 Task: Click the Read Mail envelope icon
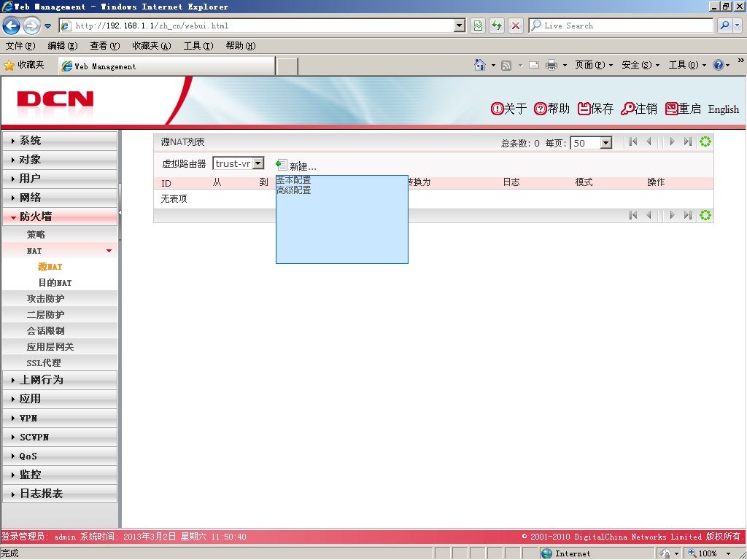point(534,65)
